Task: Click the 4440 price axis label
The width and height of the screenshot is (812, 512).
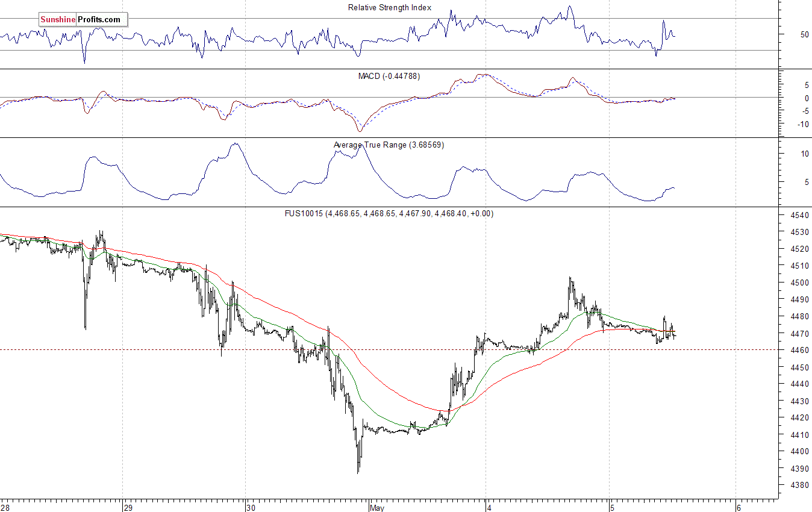Action: (x=801, y=384)
